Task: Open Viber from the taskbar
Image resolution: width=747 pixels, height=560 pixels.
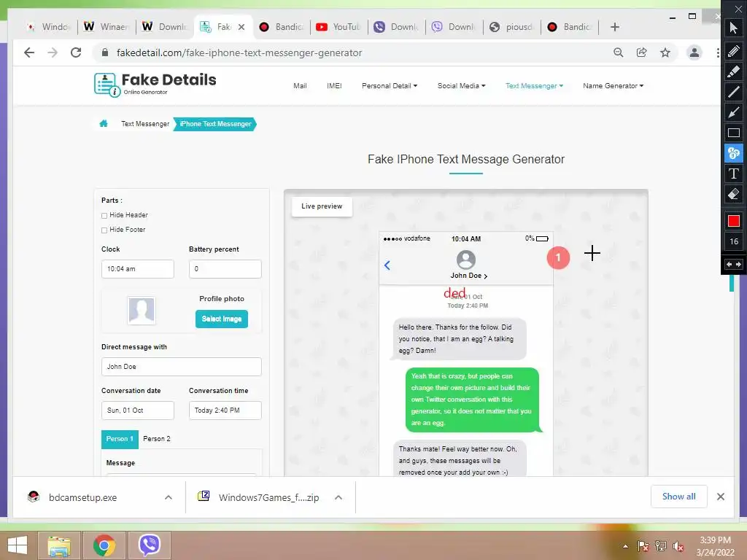Action: point(150,545)
